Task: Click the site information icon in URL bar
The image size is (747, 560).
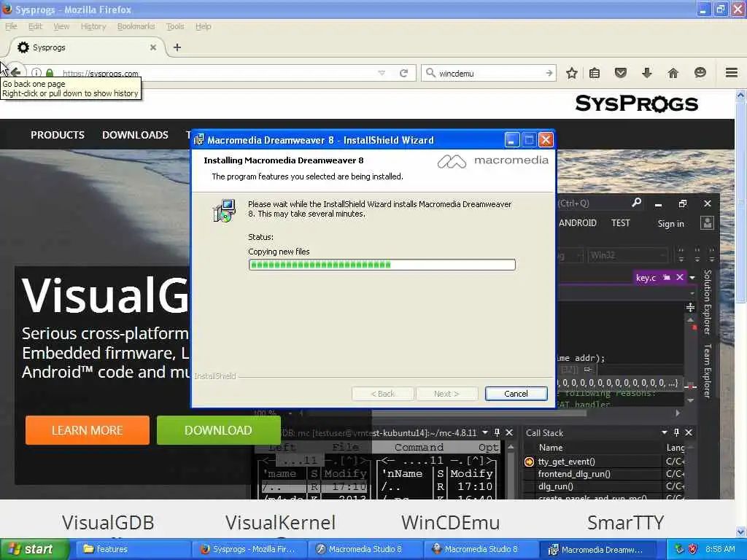Action: 36,73
